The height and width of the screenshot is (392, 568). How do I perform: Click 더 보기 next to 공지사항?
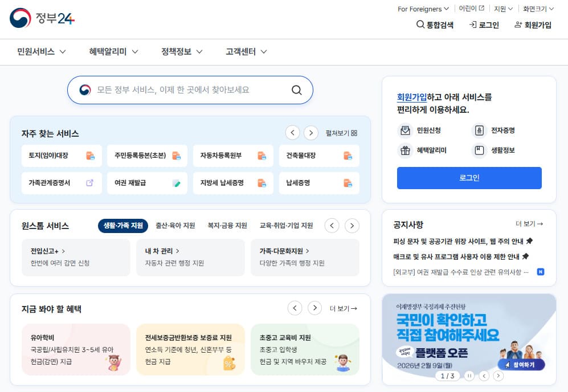(x=529, y=224)
